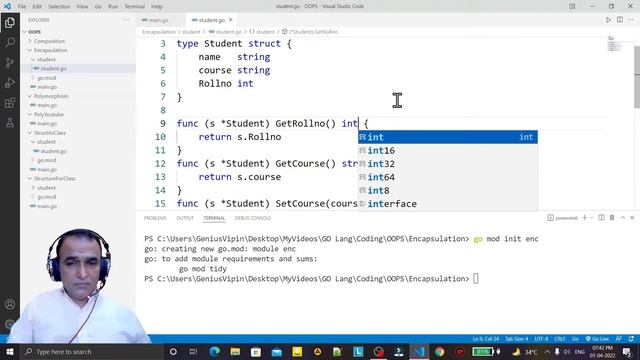Open editor more actions ellipsis

pyautogui.click(x=631, y=20)
